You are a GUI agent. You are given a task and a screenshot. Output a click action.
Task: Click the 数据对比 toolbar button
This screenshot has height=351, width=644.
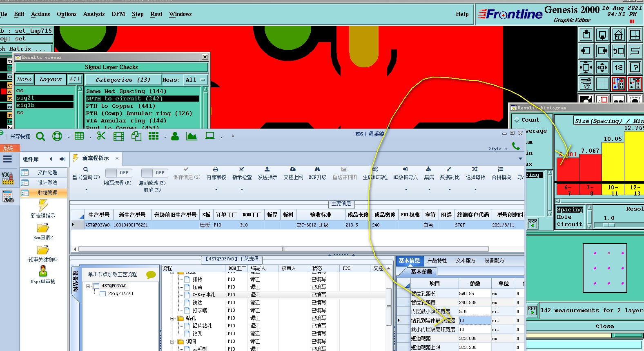point(450,173)
